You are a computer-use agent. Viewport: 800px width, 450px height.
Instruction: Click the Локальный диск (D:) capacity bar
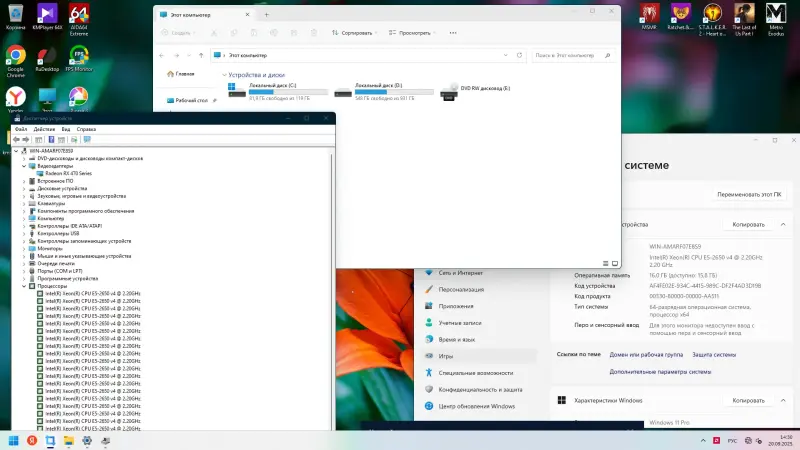pos(394,92)
